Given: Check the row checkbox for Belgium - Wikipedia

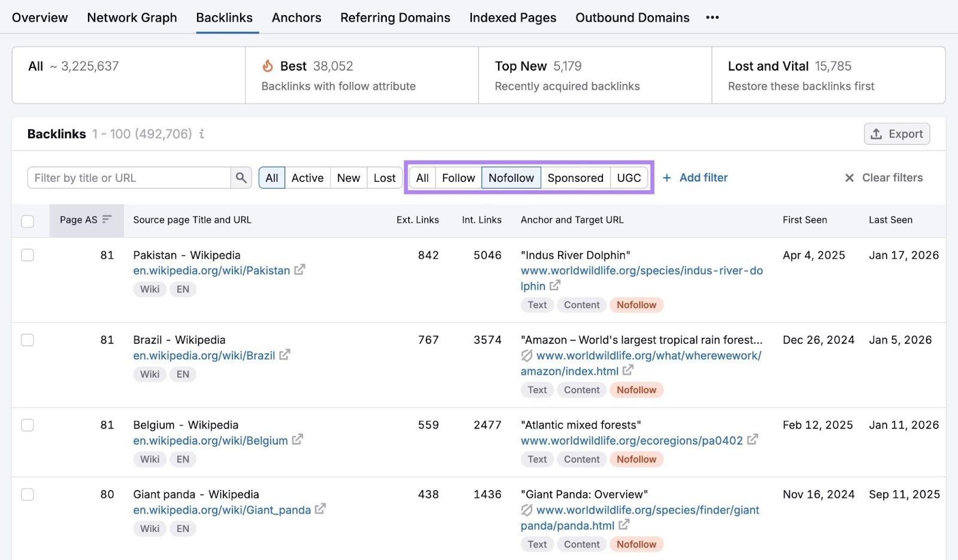Looking at the screenshot, I should pos(28,425).
